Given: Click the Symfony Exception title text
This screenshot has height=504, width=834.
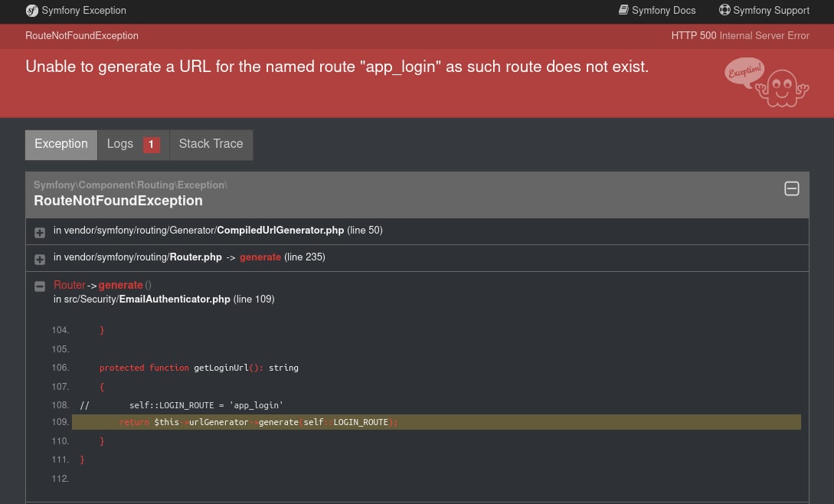Looking at the screenshot, I should pyautogui.click(x=84, y=10).
